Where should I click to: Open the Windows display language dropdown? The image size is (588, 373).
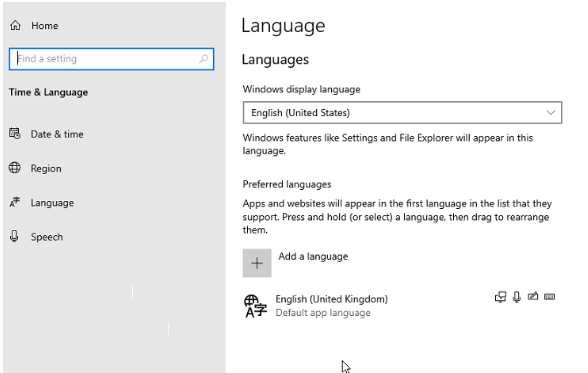click(x=402, y=112)
